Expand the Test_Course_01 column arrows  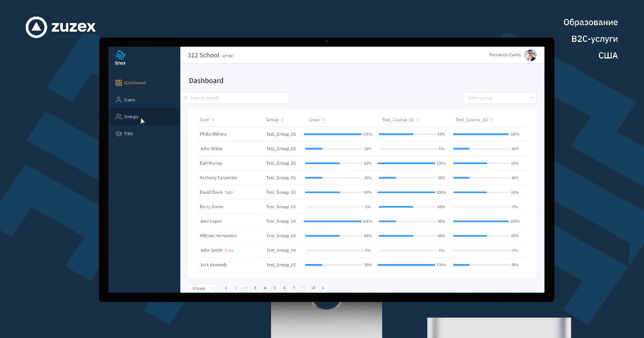[x=418, y=120]
